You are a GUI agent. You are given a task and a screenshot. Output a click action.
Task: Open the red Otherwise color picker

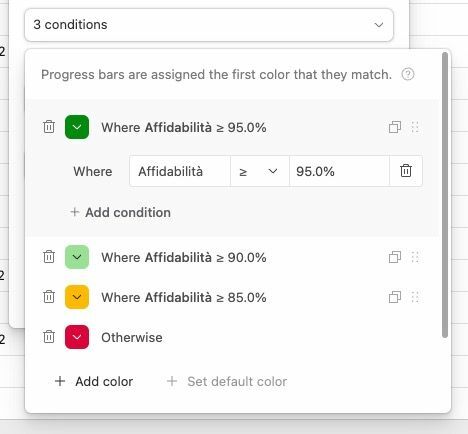[77, 337]
